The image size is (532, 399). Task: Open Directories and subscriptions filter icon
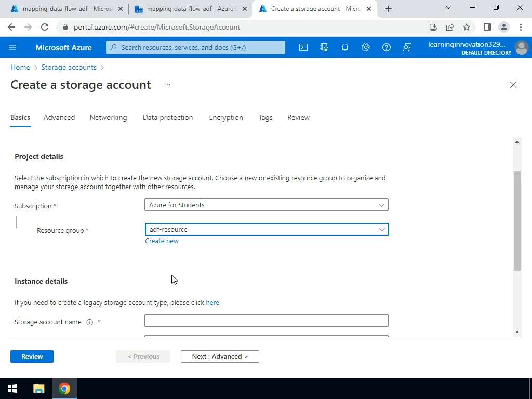click(324, 47)
